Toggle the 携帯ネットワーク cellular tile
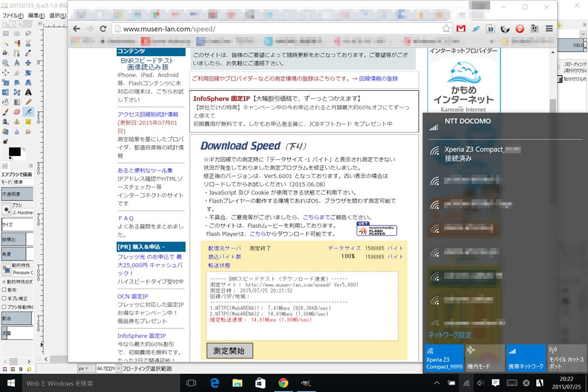Image resolution: width=588 pixels, height=392 pixels. tap(526, 358)
